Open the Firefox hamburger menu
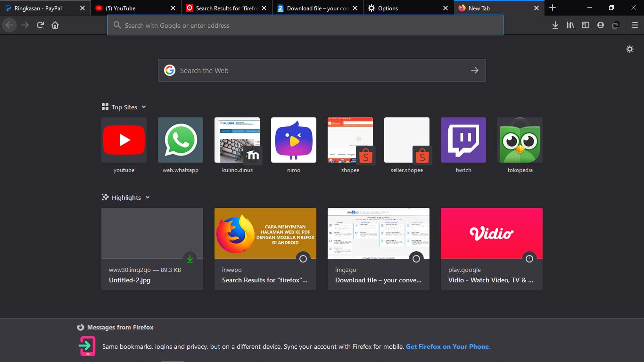Image resolution: width=644 pixels, height=362 pixels. pyautogui.click(x=635, y=25)
